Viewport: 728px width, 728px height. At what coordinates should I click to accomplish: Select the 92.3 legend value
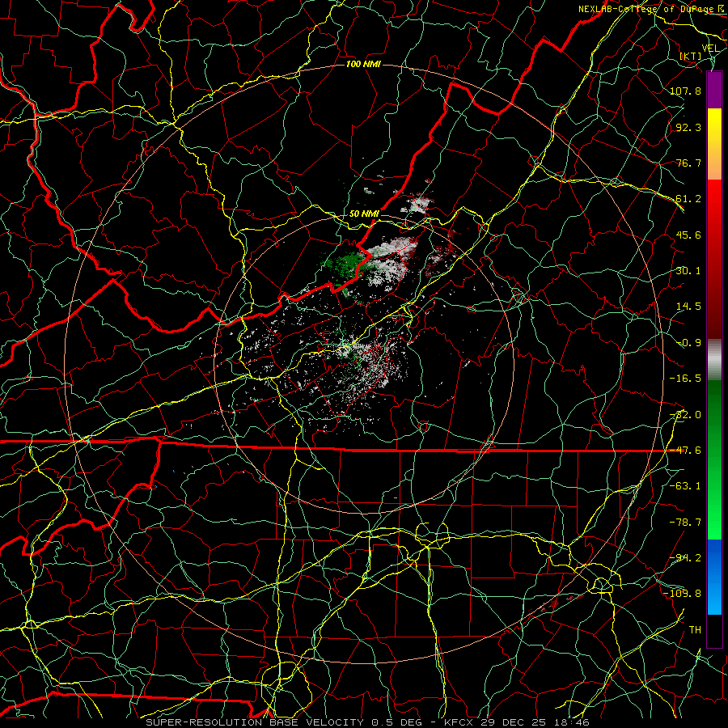(x=688, y=127)
